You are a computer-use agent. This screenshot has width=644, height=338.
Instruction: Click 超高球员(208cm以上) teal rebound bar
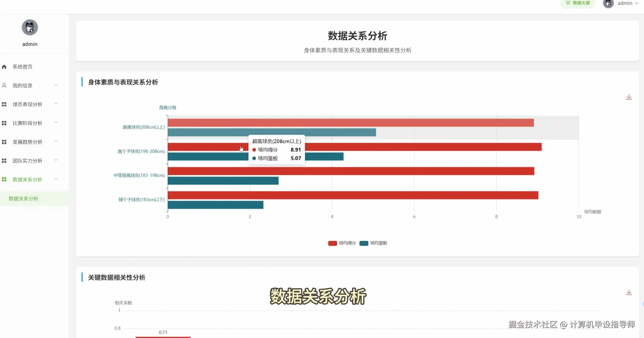[272, 132]
